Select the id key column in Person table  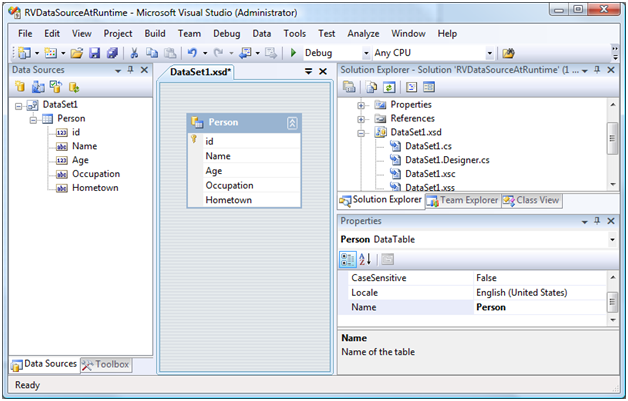244,141
